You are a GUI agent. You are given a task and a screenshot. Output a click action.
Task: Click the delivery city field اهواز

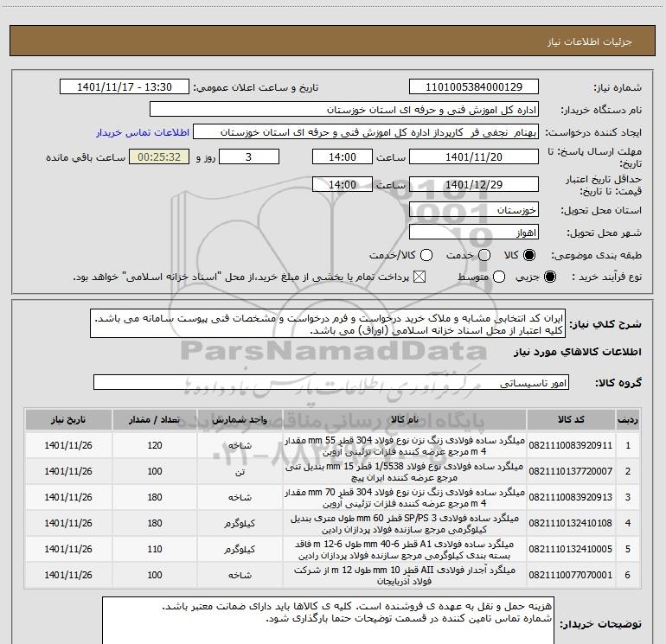(474, 233)
